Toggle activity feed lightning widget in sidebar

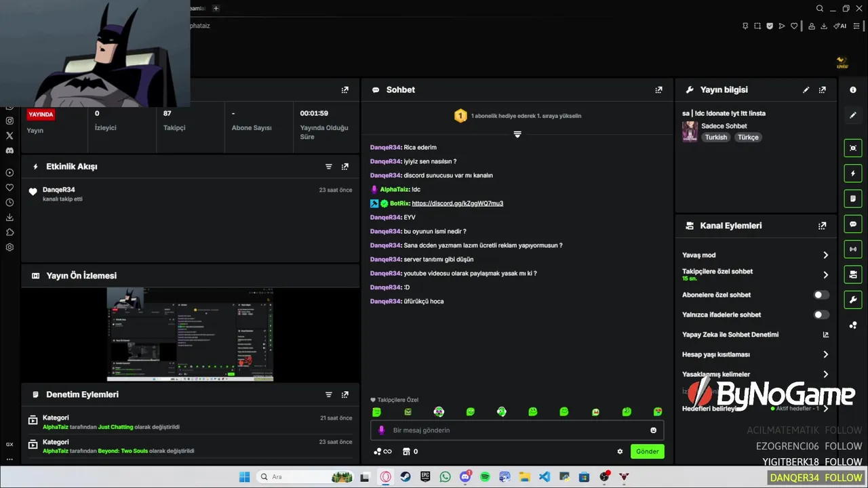(853, 174)
